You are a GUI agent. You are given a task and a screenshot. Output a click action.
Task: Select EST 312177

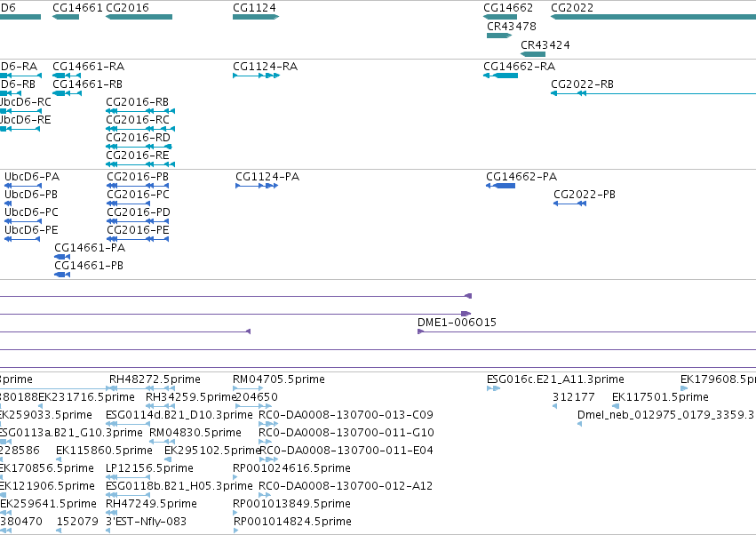(574, 397)
